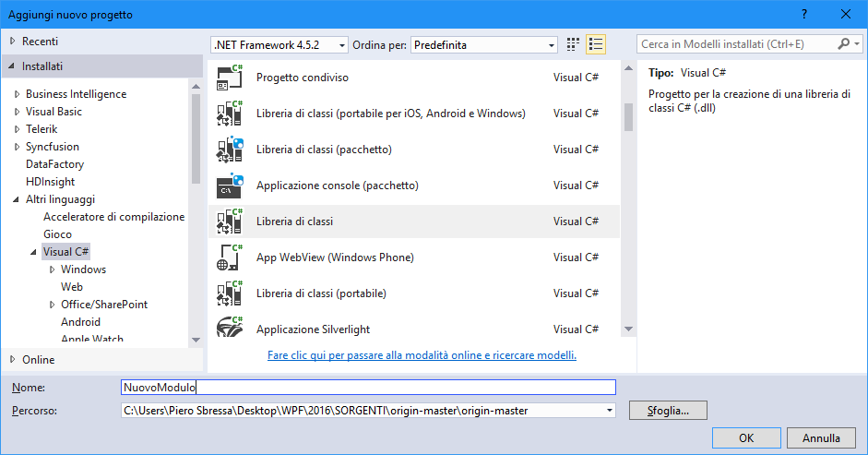Open the search options dropdown arrow

[857, 43]
